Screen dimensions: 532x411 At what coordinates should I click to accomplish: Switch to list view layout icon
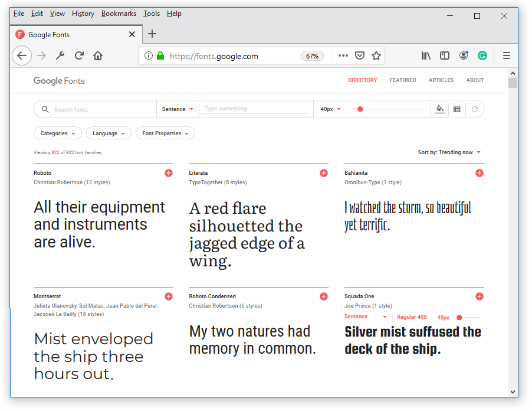[x=457, y=109]
